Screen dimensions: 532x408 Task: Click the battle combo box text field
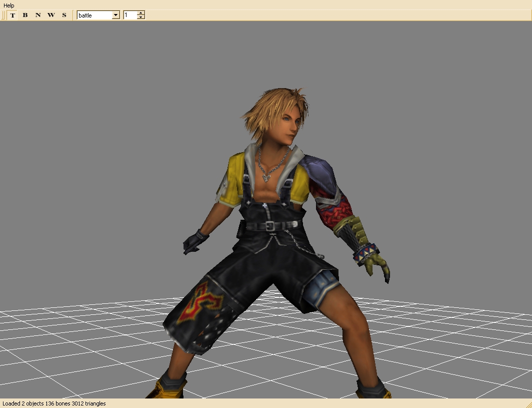tap(94, 16)
